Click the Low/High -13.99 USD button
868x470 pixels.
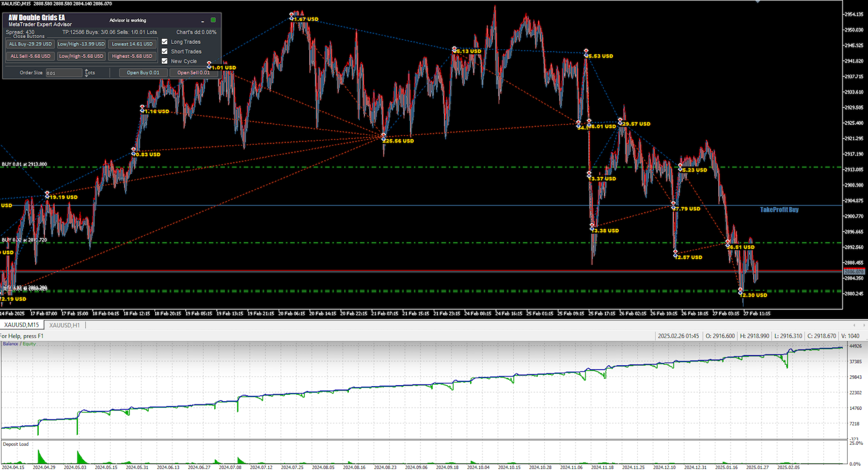(81, 44)
